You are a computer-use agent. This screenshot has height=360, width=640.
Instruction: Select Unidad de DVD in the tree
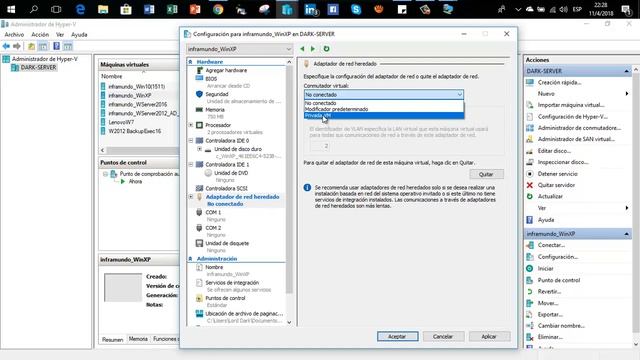(x=231, y=173)
